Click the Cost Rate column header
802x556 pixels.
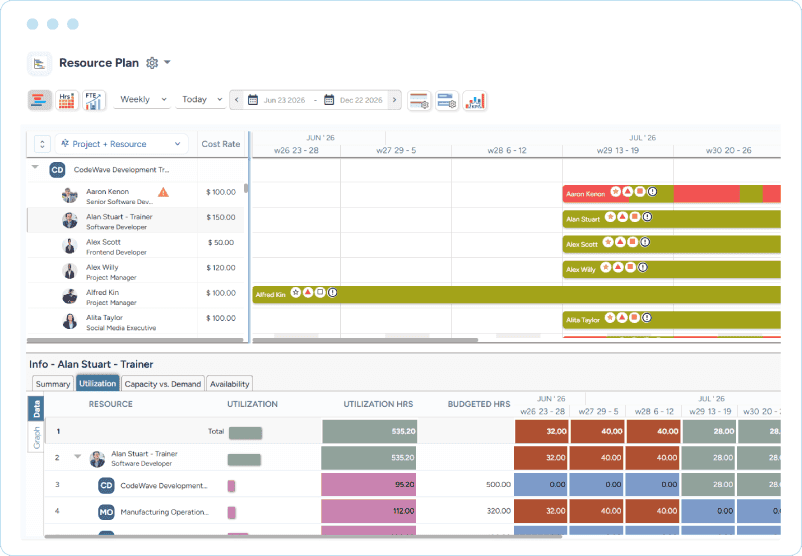[x=221, y=144]
